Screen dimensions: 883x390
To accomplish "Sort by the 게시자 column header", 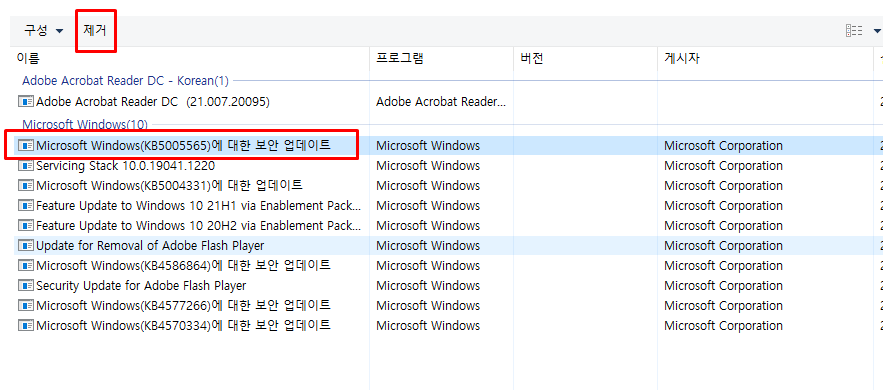I will [x=682, y=58].
